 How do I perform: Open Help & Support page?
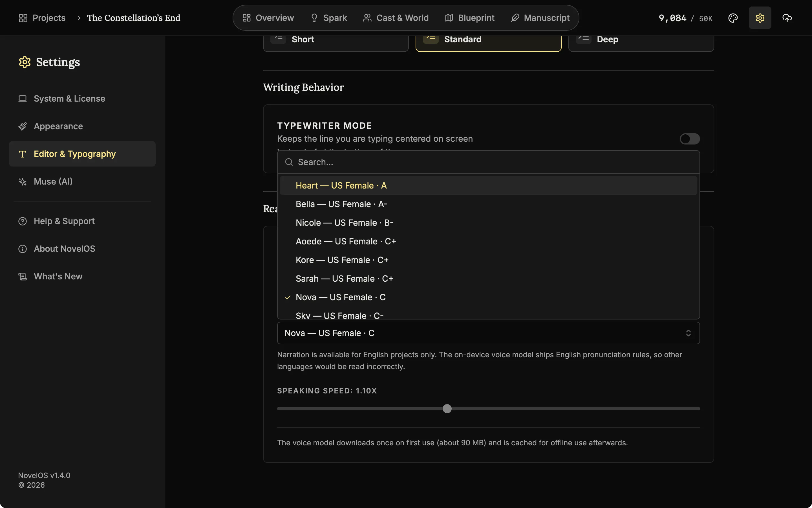pos(82,222)
